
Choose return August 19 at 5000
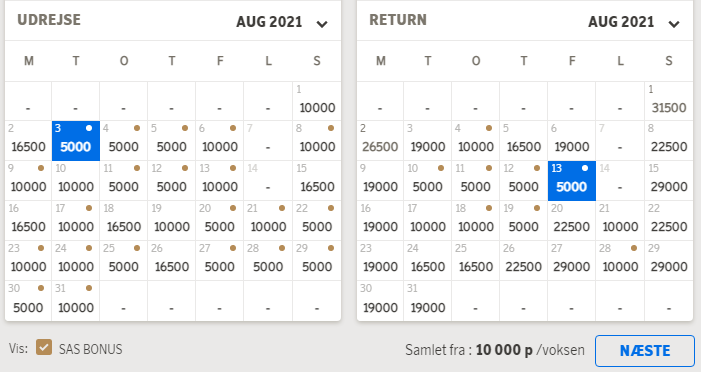[524, 221]
